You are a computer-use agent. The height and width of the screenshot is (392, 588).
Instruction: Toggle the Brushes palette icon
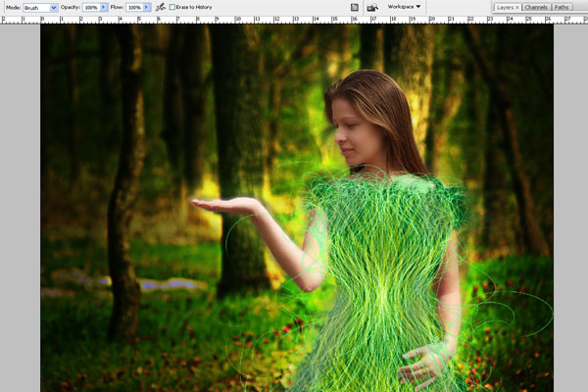click(354, 7)
